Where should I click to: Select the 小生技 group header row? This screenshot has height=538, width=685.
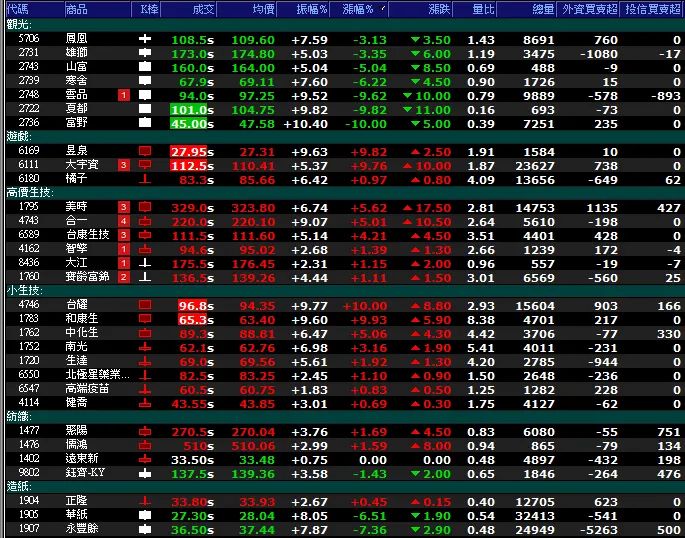pos(345,290)
